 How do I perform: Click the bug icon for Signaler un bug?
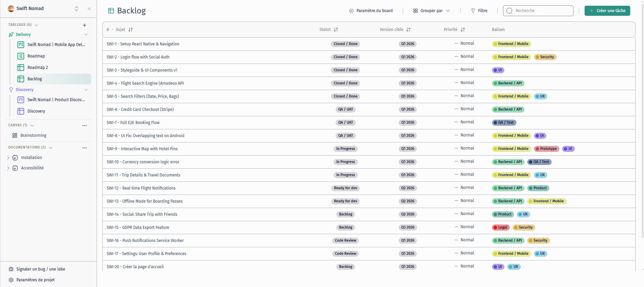pyautogui.click(x=11, y=269)
